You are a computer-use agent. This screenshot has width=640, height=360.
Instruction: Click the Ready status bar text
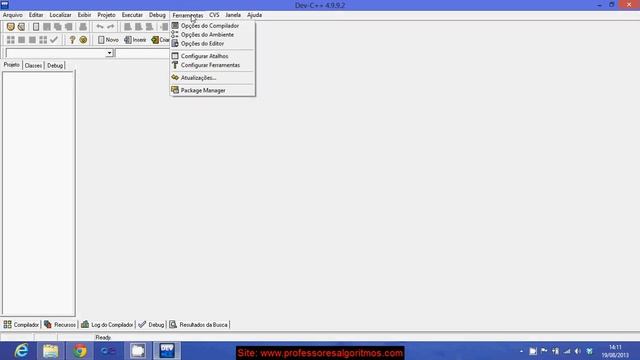point(103,338)
